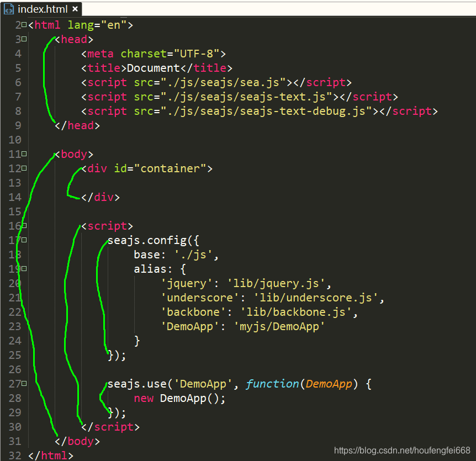The height and width of the screenshot is (461, 476).
Task: Click the function keyword on line 27
Action: tap(272, 384)
